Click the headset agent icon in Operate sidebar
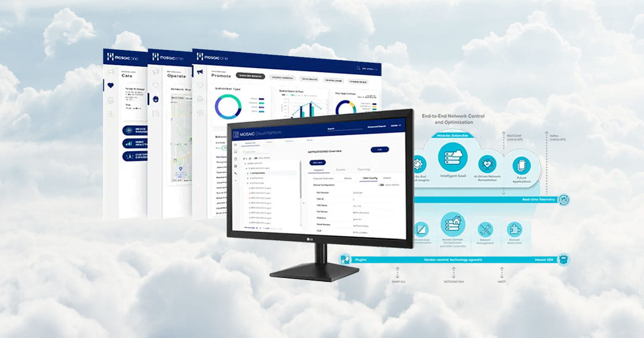The image size is (644, 338). click(x=156, y=99)
